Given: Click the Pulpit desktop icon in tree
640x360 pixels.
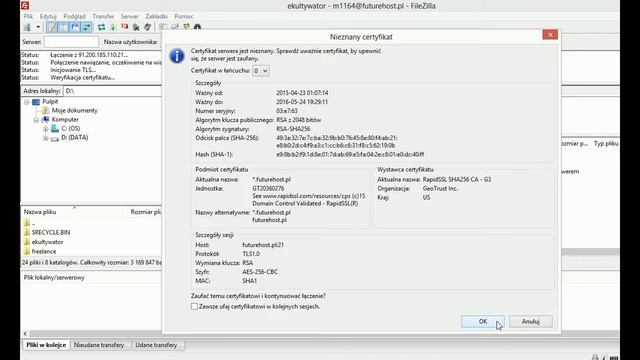Looking at the screenshot, I should tap(36, 102).
